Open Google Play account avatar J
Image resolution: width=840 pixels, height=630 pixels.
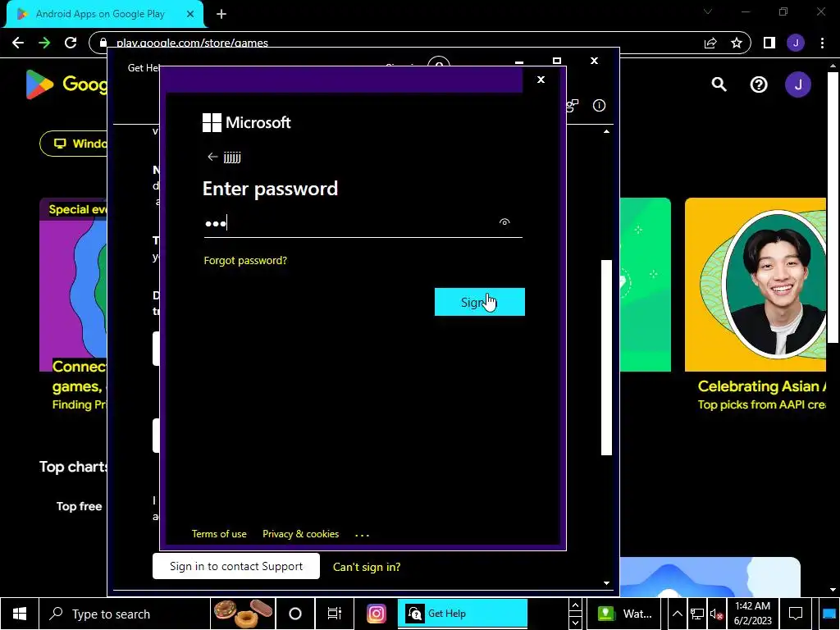797,84
